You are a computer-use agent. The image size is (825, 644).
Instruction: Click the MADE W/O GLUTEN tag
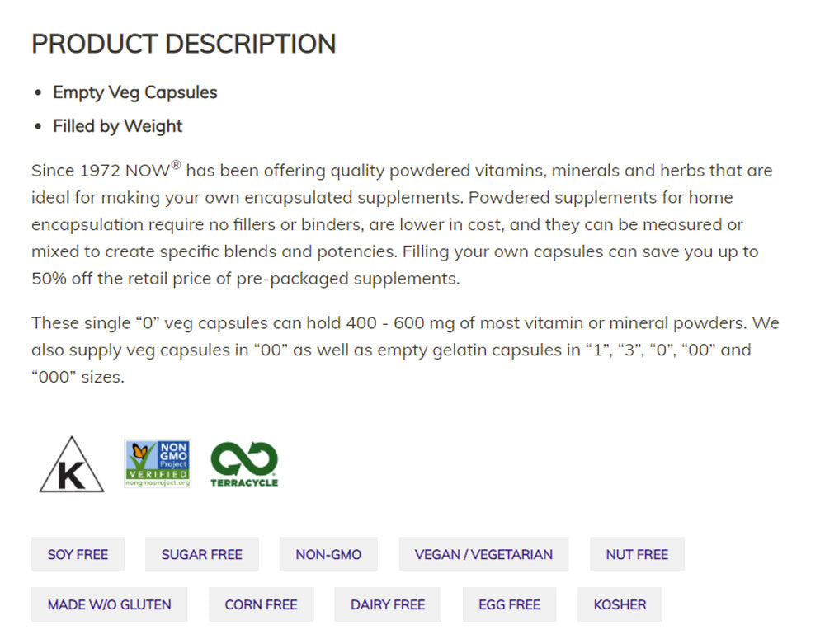coord(110,604)
